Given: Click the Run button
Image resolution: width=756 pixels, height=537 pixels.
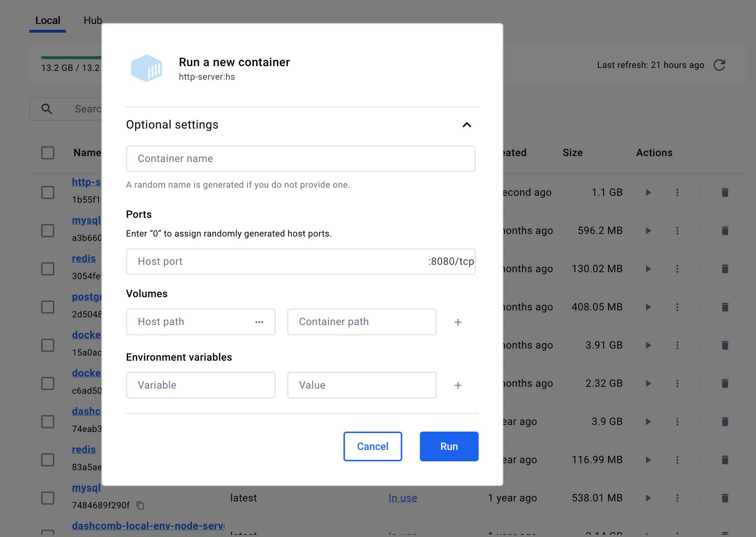Looking at the screenshot, I should pyautogui.click(x=449, y=446).
